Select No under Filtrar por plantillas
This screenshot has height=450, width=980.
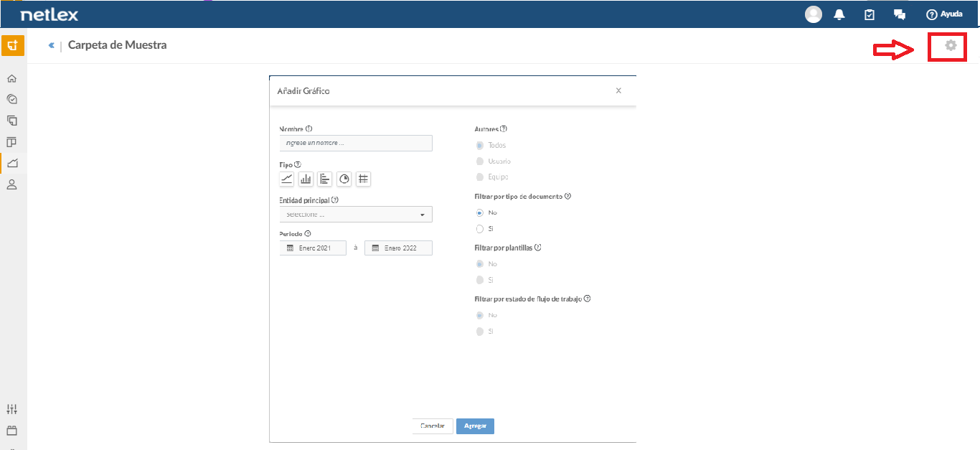coord(480,263)
